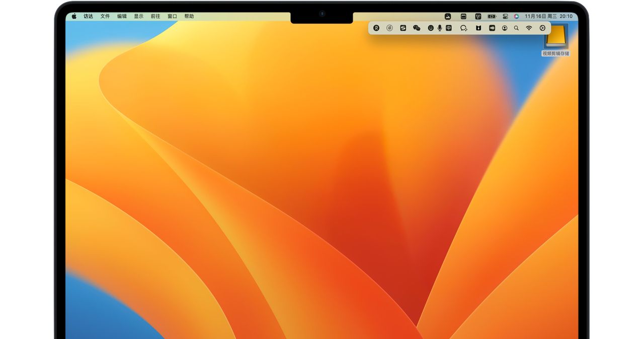
Task: Click the chat bubble with sparkle icon
Action: coord(464,28)
